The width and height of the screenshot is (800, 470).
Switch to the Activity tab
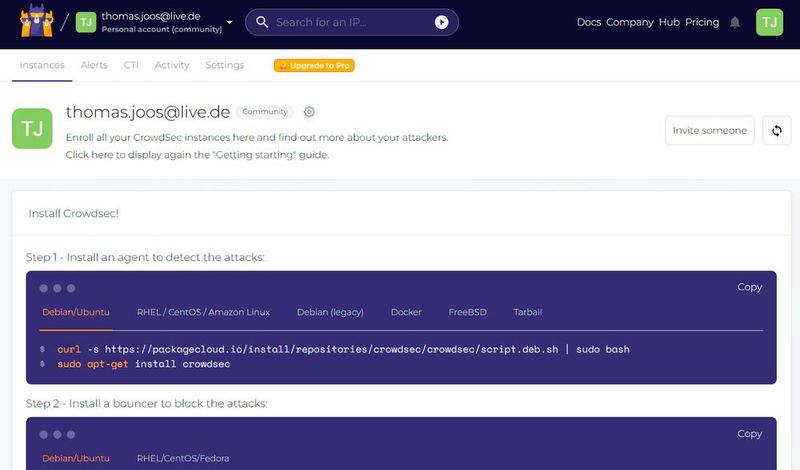coord(172,65)
